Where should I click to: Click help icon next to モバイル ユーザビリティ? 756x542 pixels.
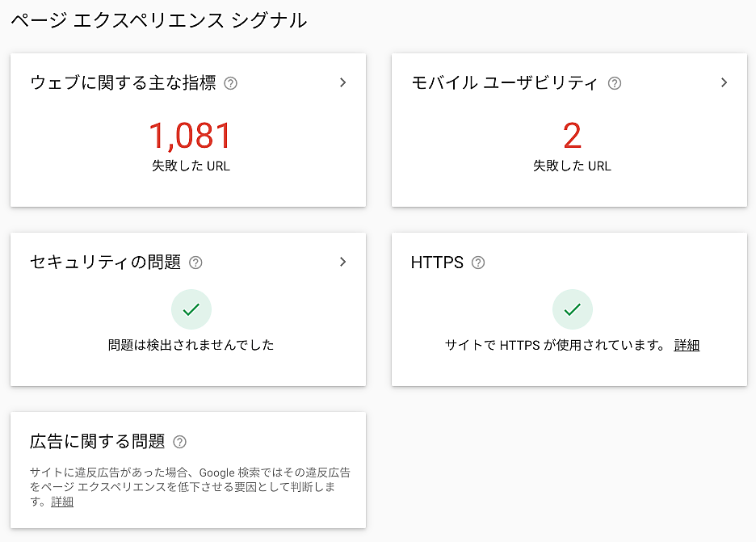point(615,83)
